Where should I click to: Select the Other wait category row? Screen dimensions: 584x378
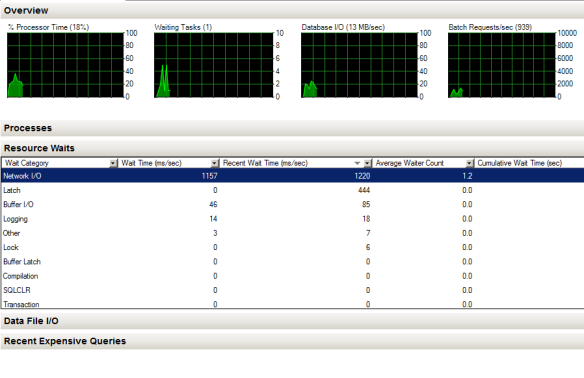pos(292,233)
